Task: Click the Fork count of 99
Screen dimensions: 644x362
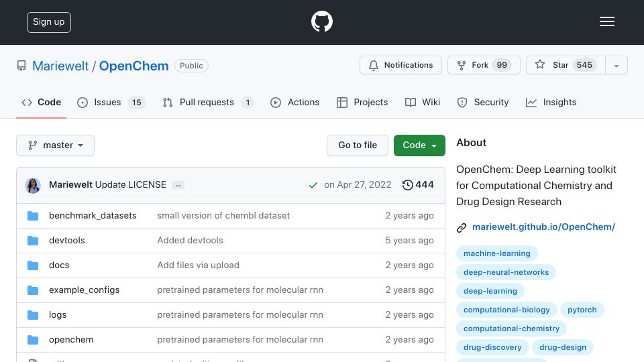Action: (x=502, y=65)
